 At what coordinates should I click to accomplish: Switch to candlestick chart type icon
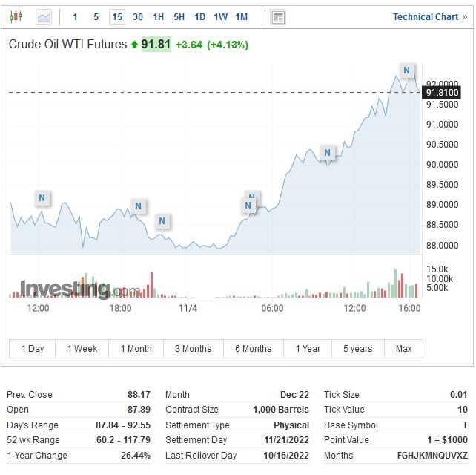(x=16, y=16)
